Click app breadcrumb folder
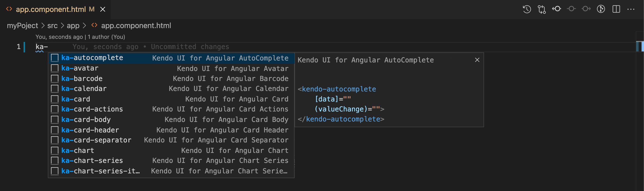Screen dimensions: 644x191 (73, 25)
